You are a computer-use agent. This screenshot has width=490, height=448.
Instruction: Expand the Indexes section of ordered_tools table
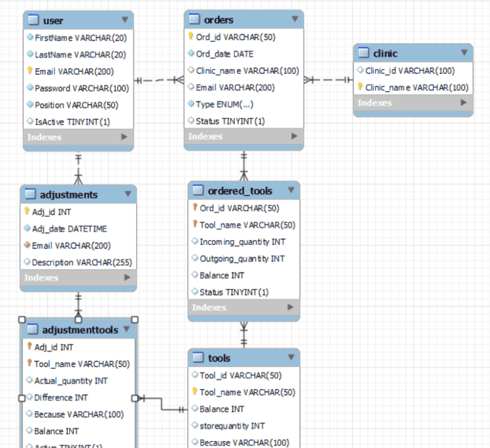[291, 307]
